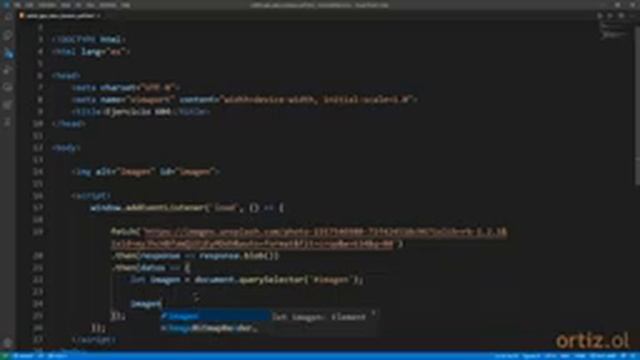The height and width of the screenshot is (360, 640).
Task: Open the Terminal menu
Action: coord(108,5)
